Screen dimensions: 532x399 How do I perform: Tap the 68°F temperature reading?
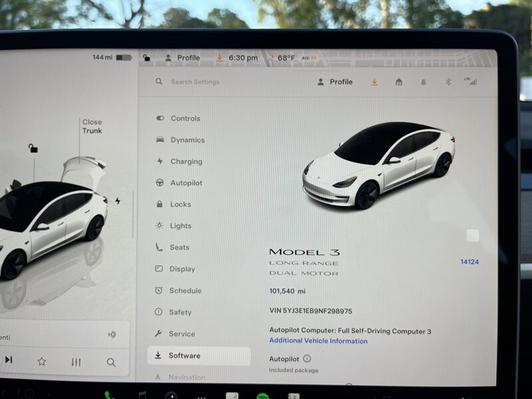(286, 58)
